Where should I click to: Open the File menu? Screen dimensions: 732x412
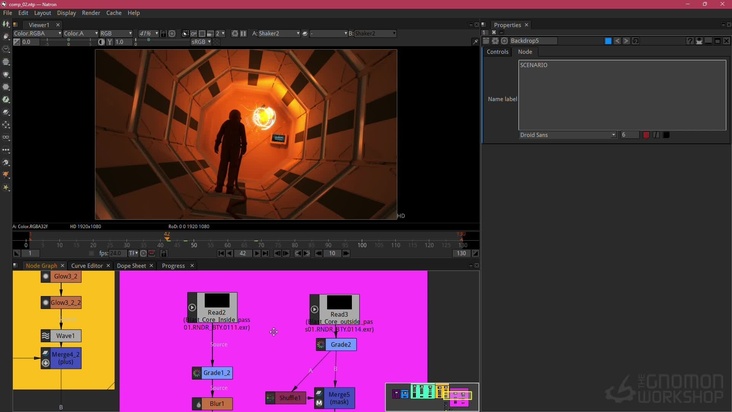click(7, 13)
